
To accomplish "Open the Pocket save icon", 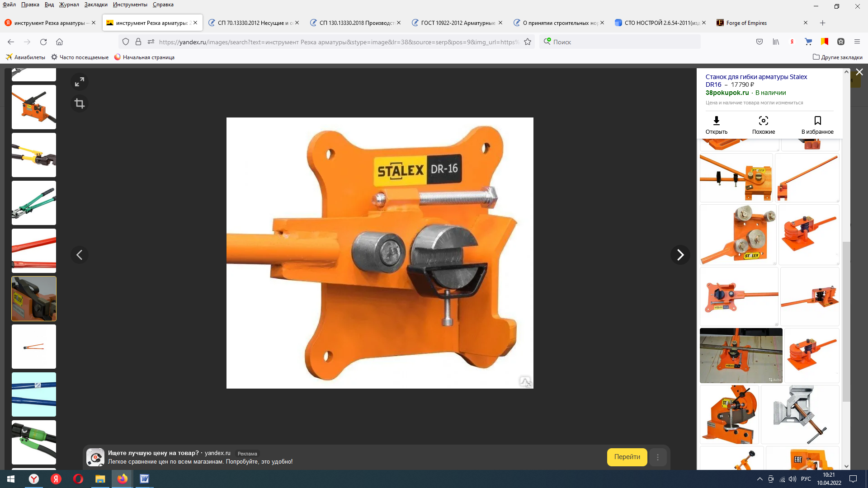I will coord(759,42).
